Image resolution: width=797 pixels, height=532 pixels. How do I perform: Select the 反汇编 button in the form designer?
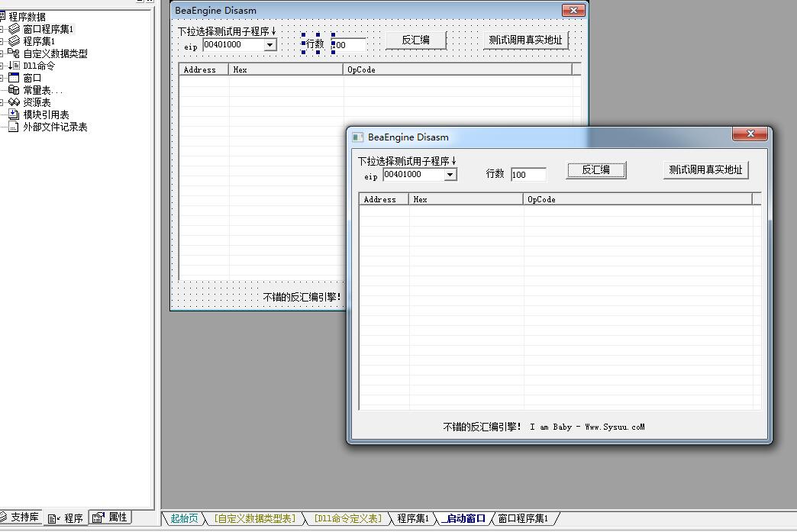(x=416, y=40)
